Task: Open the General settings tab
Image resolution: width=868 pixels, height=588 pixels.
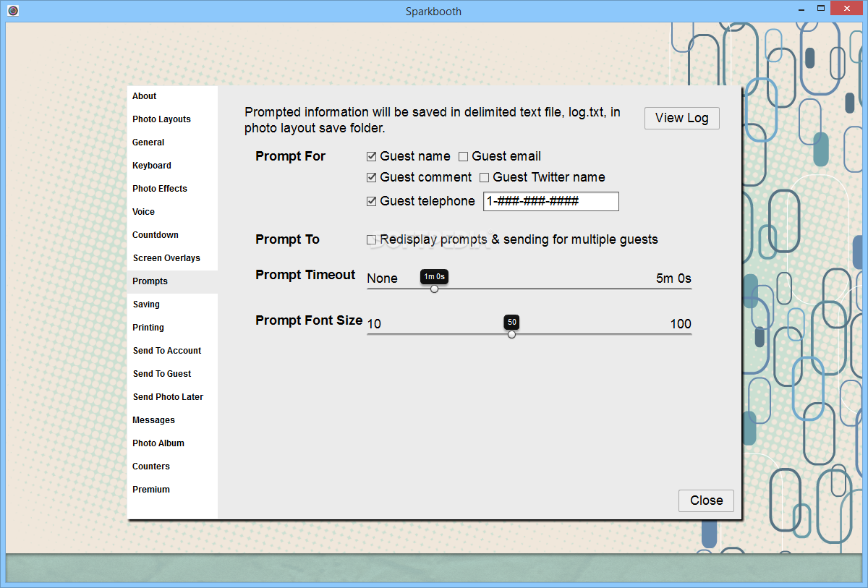Action: coord(172,142)
